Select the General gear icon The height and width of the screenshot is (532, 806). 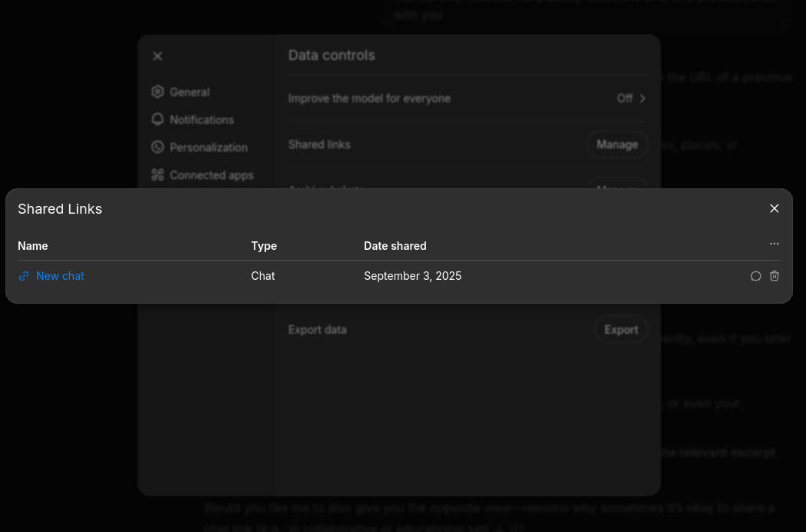[158, 91]
